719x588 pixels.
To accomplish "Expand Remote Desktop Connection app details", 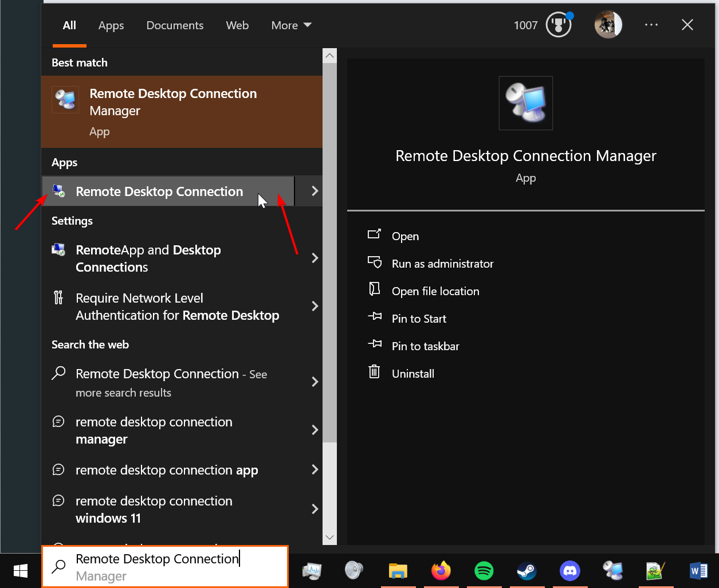I will (315, 191).
